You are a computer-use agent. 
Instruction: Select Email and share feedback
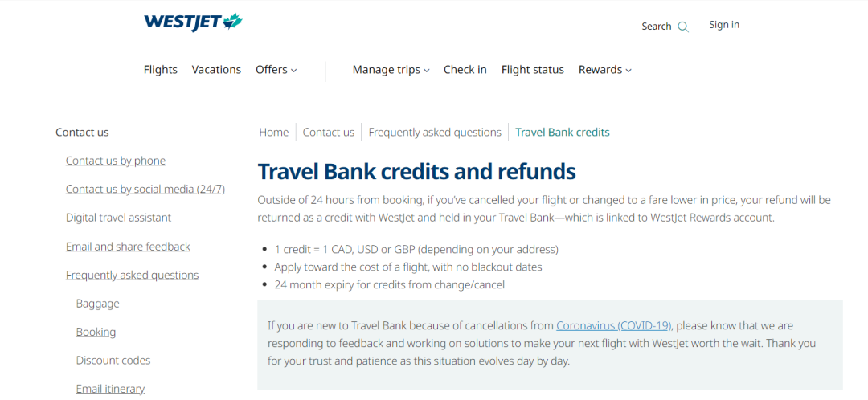coord(128,247)
